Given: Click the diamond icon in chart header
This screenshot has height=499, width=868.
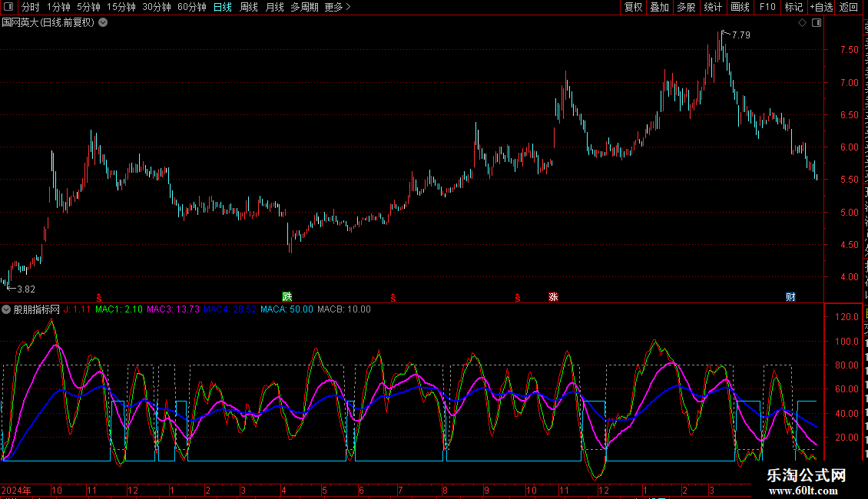Looking at the screenshot, I should (802, 23).
